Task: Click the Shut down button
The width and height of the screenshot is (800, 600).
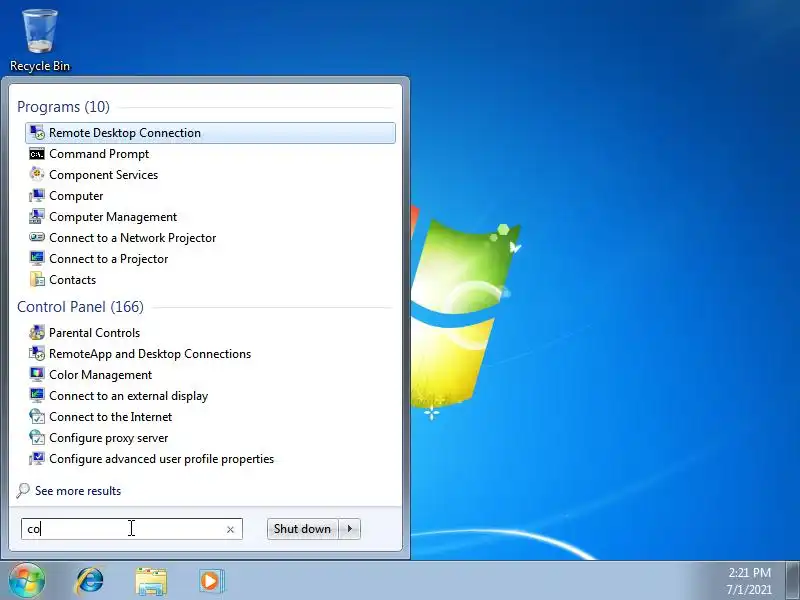Action: coord(303,529)
